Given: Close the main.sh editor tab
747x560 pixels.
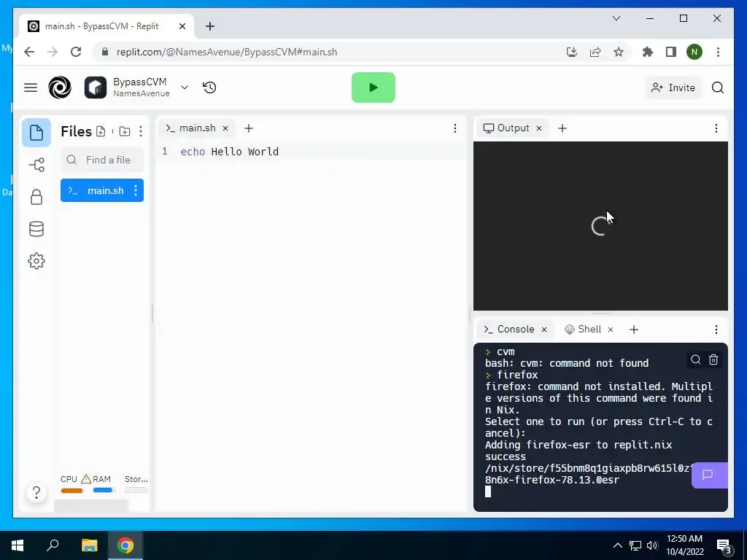Looking at the screenshot, I should (225, 128).
